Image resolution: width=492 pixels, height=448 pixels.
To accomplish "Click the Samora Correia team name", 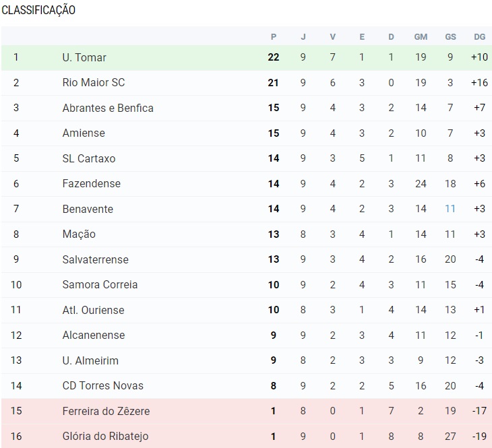I will pos(100,284).
